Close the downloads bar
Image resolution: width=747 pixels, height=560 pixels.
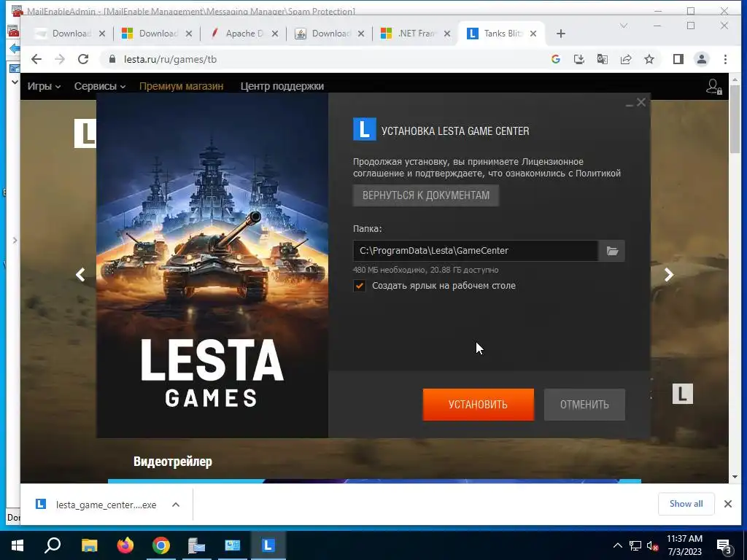[x=727, y=504]
